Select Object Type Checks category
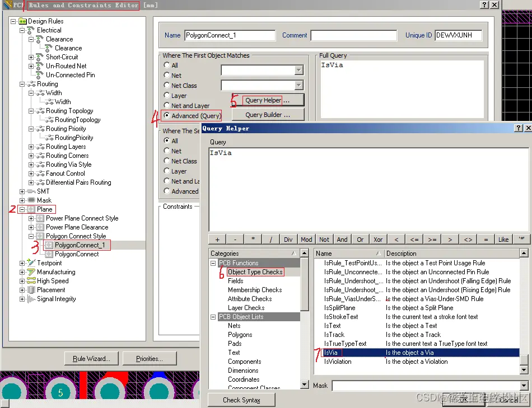 click(255, 272)
